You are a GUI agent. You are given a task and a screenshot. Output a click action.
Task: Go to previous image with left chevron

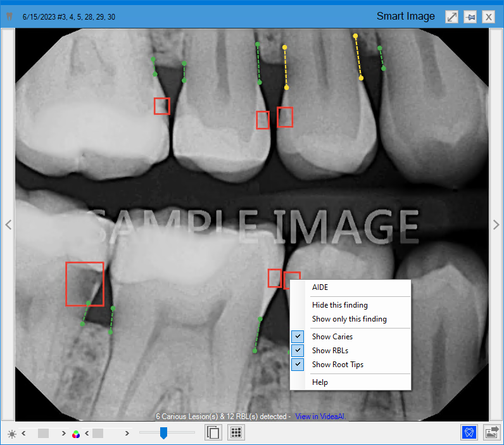(8, 225)
